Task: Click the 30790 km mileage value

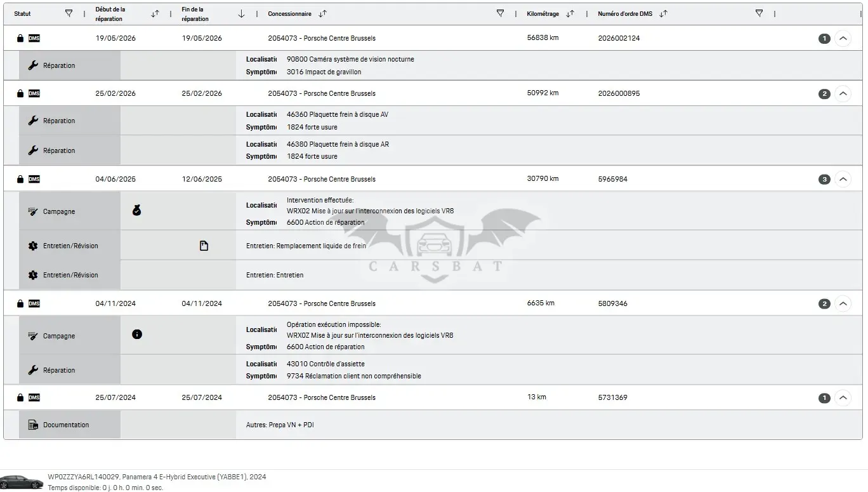Action: point(542,178)
